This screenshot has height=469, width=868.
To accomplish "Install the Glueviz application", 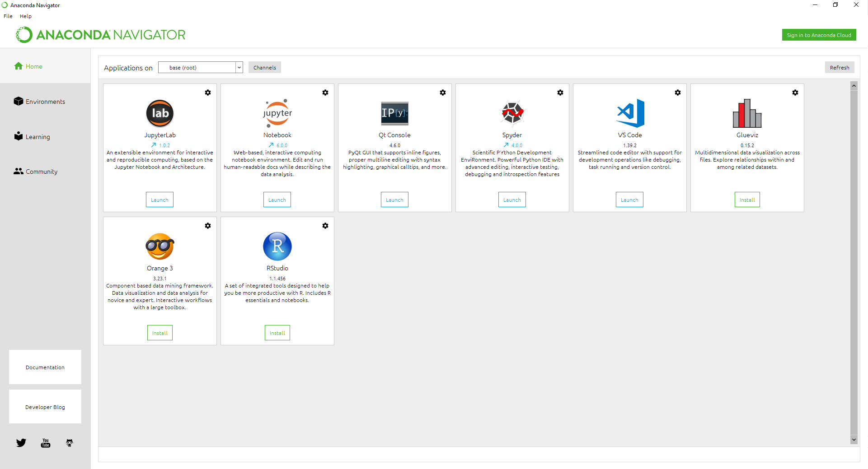I will pos(747,200).
